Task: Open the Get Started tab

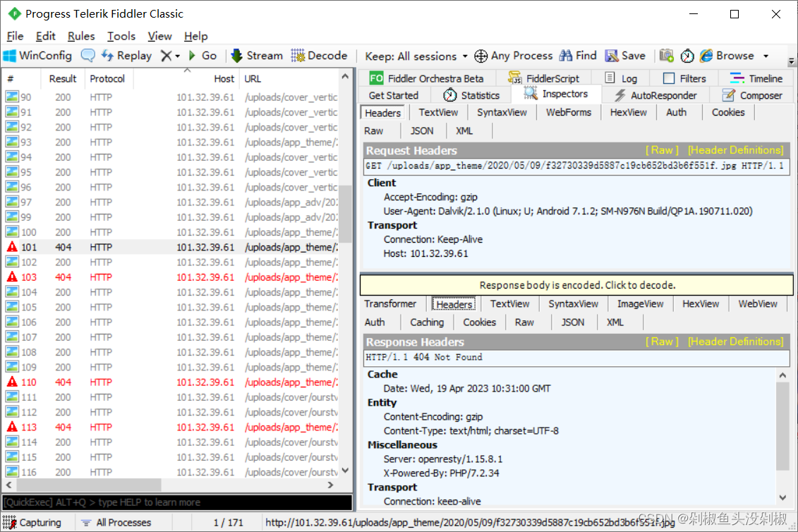Action: [394, 95]
